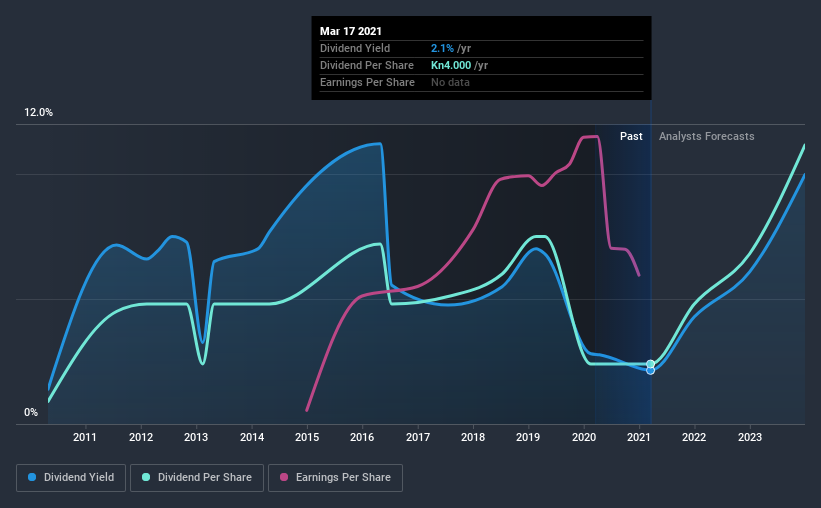This screenshot has width=821, height=508.
Task: Click the Kn4.000 dividend per share value
Action: click(x=451, y=65)
